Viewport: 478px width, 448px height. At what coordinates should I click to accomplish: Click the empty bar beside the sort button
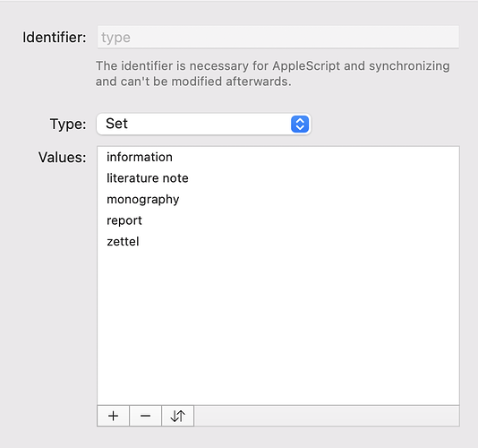point(327,416)
